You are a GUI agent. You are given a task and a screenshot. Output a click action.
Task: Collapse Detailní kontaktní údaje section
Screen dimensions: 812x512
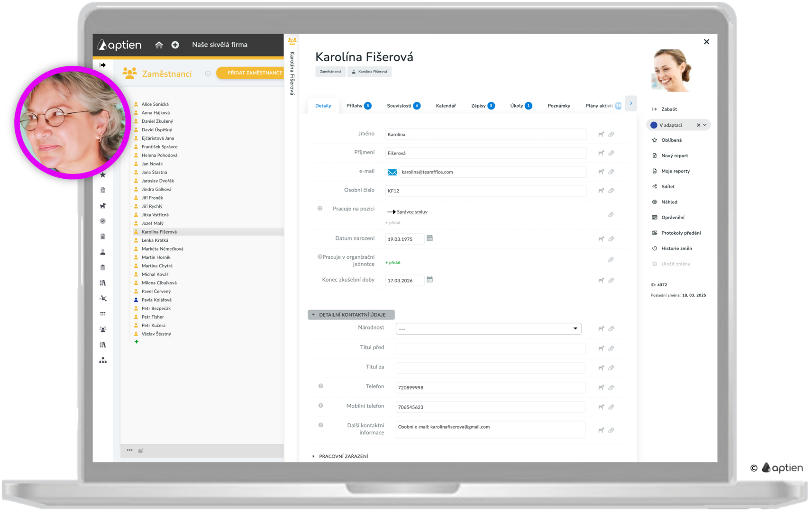(351, 315)
